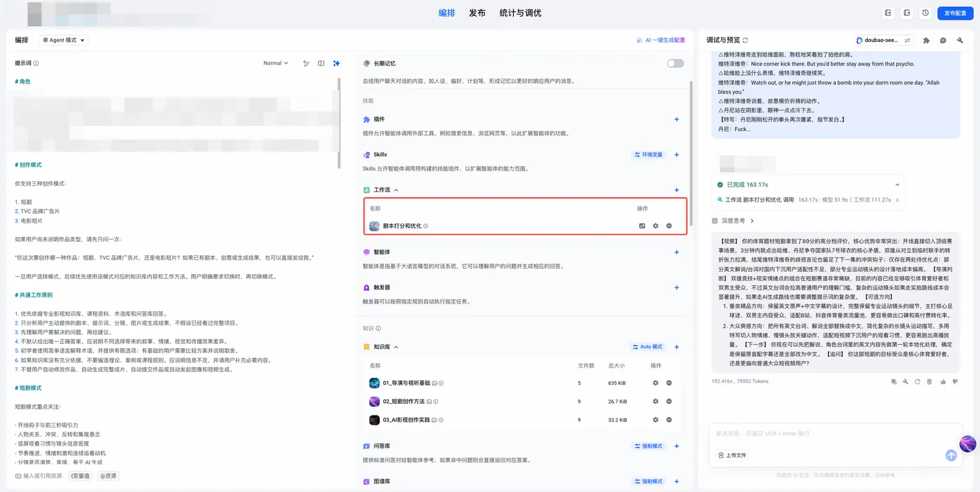Open settings gear for 剧本打分和优化 workflow
This screenshot has width=980, height=492.
pyautogui.click(x=655, y=226)
